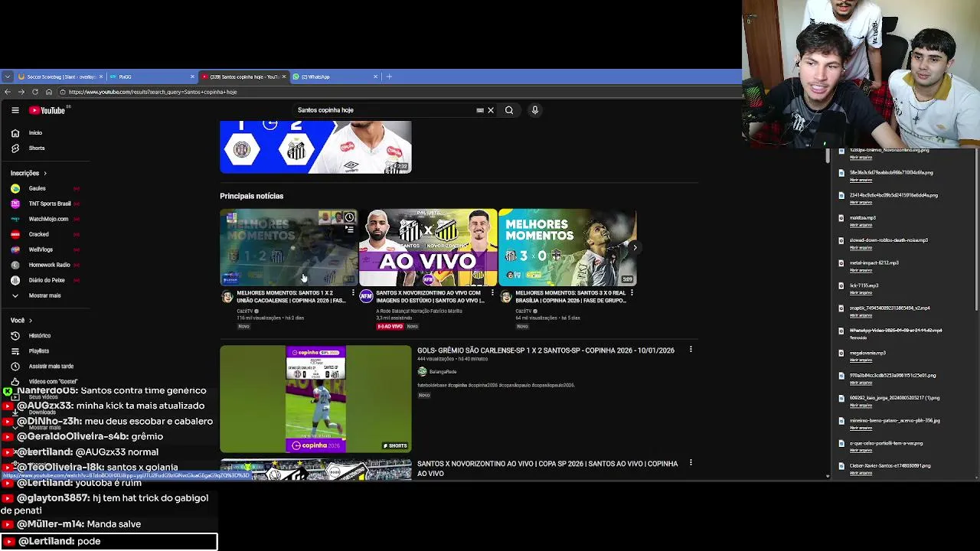The height and width of the screenshot is (551, 980).
Task: Open the partially visible top video thumbnail
Action: coord(315,147)
